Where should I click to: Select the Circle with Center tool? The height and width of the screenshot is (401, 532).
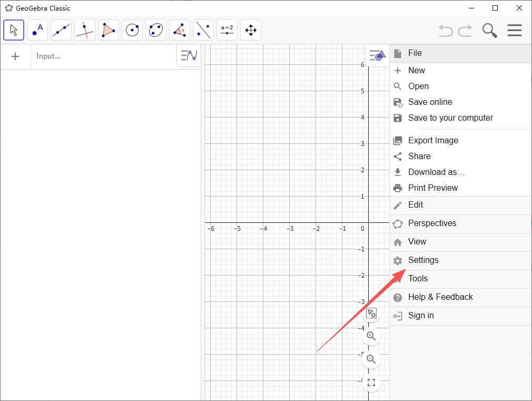click(x=132, y=30)
